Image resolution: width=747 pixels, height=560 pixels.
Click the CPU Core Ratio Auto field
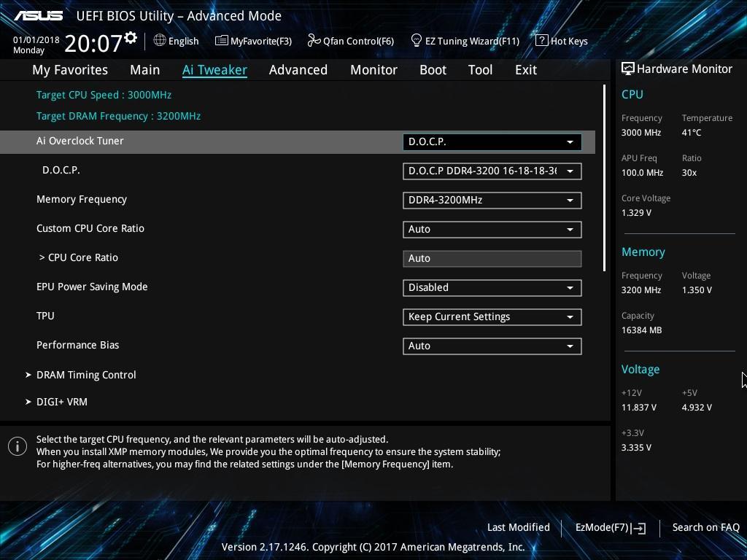coord(492,259)
